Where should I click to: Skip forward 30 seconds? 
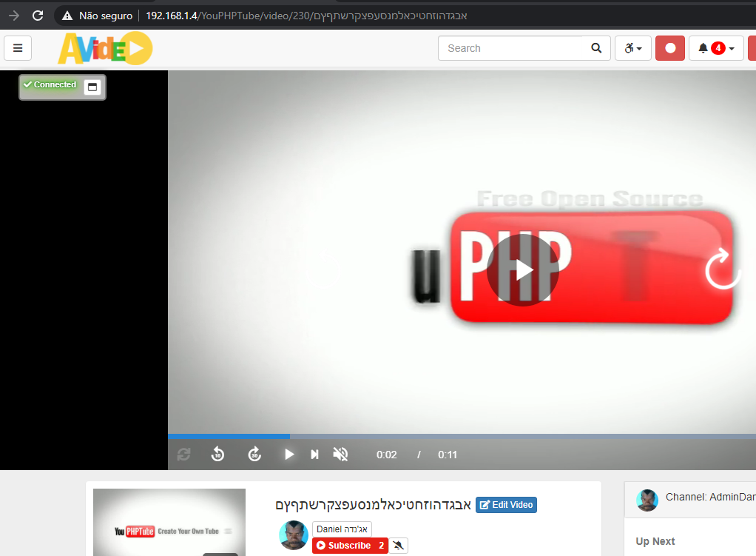254,454
